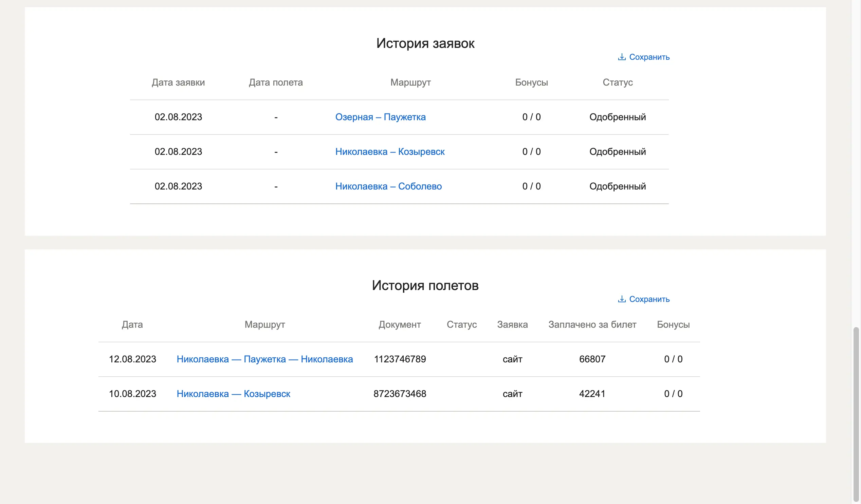Click the Заплачено за билет header
This screenshot has height=504, width=861.
592,325
